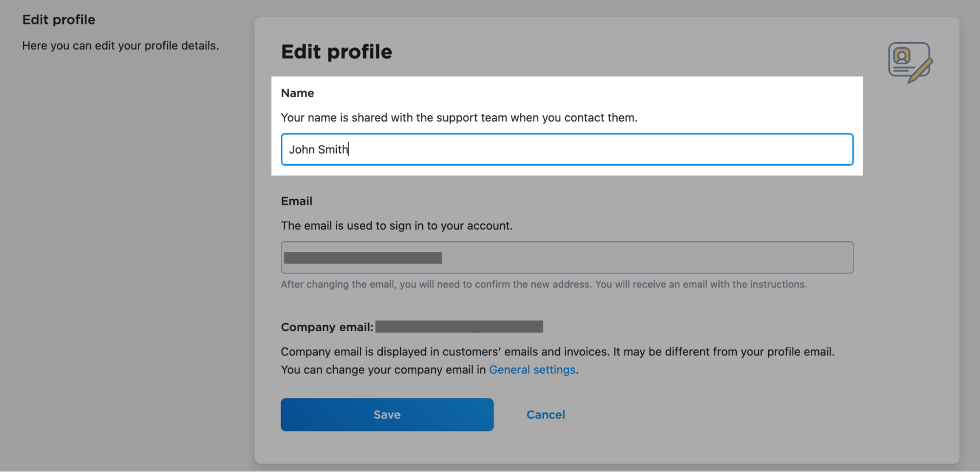This screenshot has width=980, height=472.
Task: Click the Edit profile sidebar title
Action: (x=59, y=20)
